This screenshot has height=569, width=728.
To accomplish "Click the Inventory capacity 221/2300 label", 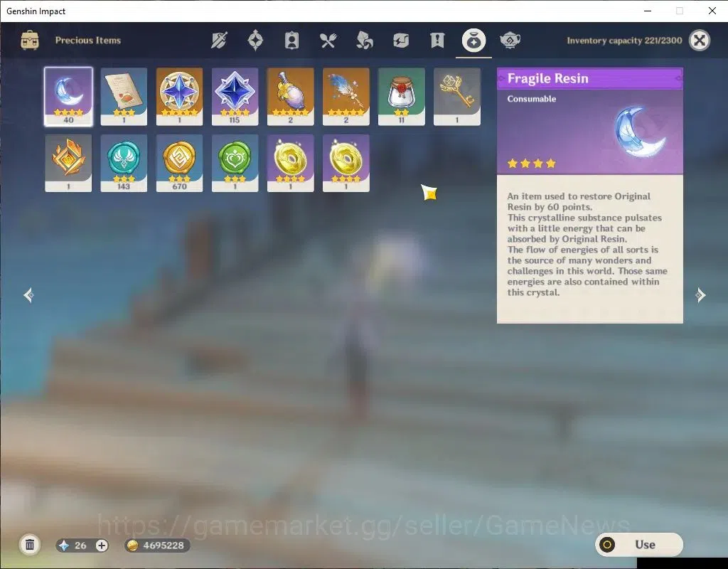I will tap(624, 41).
